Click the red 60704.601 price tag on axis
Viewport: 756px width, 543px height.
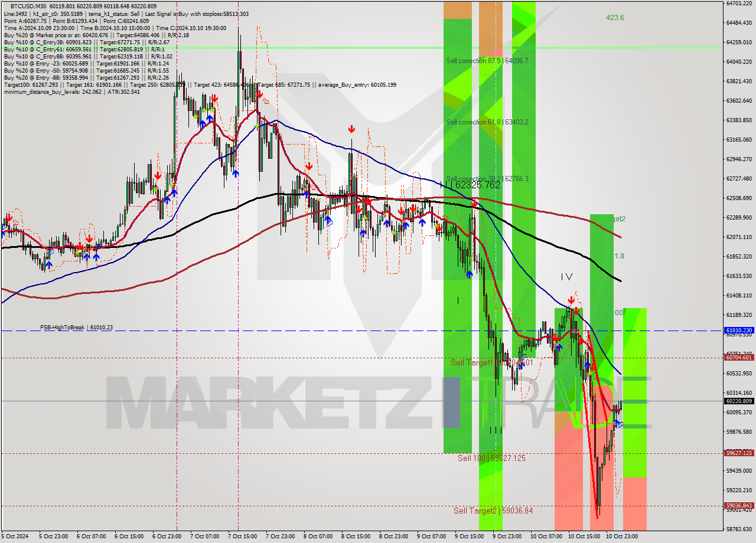pos(738,357)
